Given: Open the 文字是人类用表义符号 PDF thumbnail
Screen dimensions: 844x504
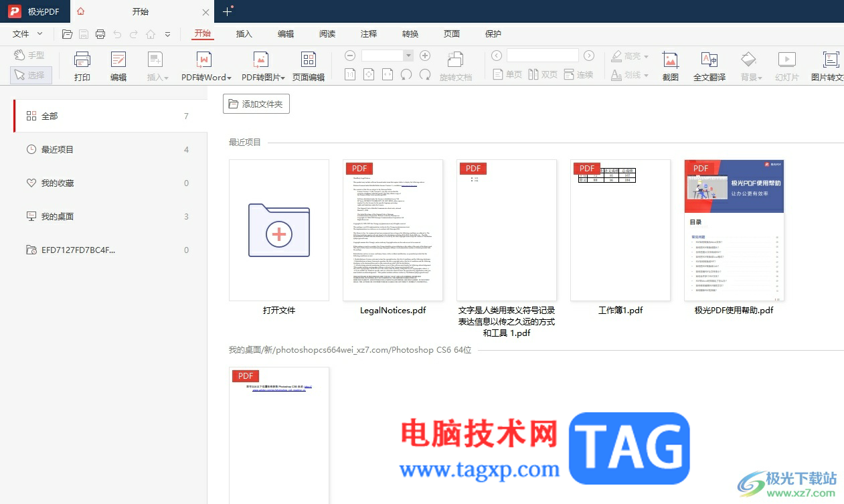Looking at the screenshot, I should (x=507, y=230).
